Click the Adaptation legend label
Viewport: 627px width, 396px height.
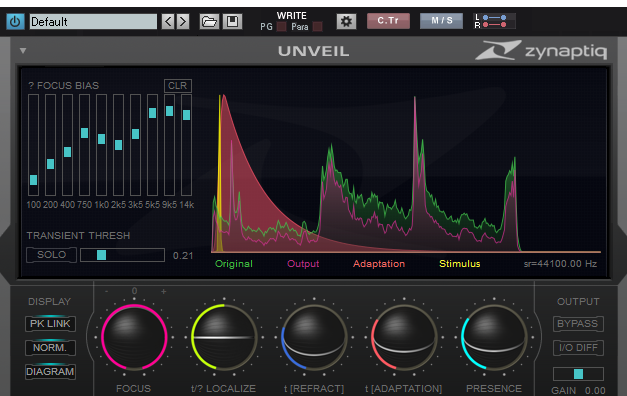(x=379, y=264)
